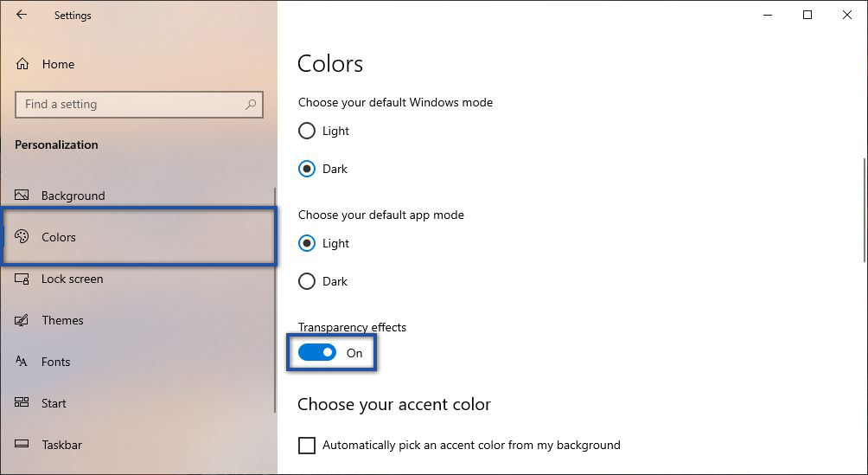Screen dimensions: 868x475
Task: Enable automatic accent color from background
Action: pos(307,446)
